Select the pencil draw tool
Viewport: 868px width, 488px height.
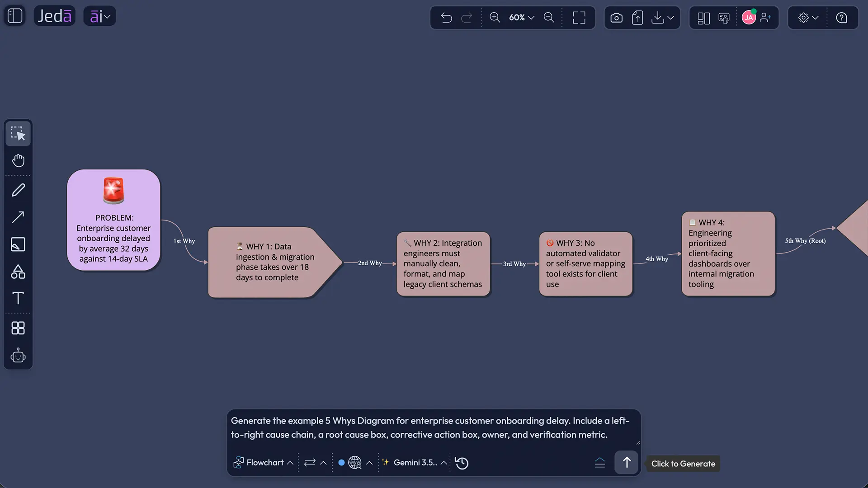coord(18,190)
